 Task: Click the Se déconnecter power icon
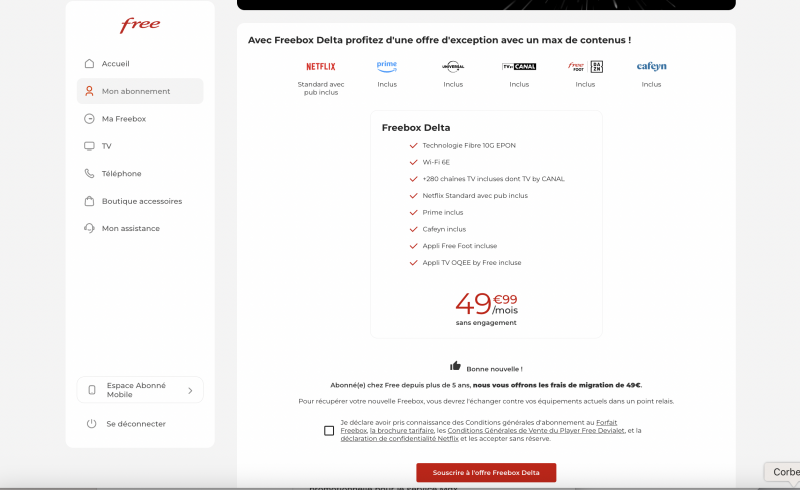(x=91, y=424)
